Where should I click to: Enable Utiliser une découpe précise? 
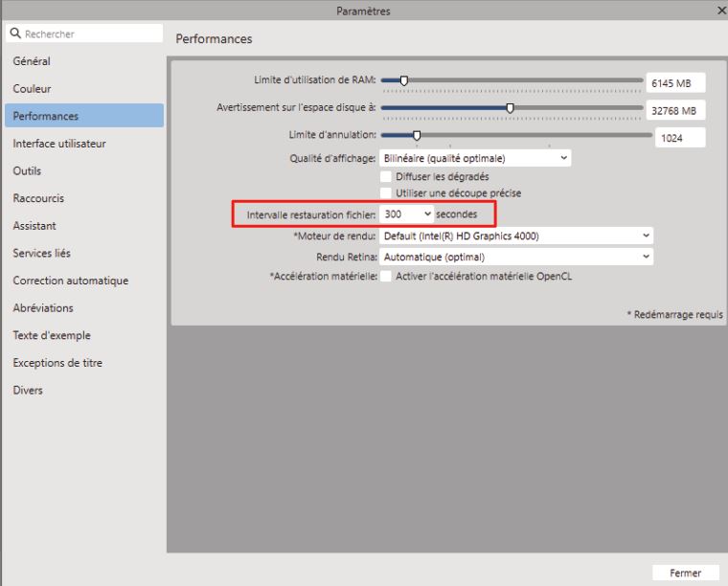click(385, 192)
